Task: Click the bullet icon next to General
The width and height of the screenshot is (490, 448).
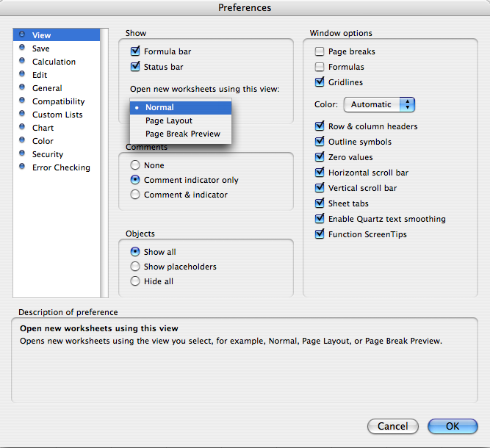Action: [x=22, y=88]
